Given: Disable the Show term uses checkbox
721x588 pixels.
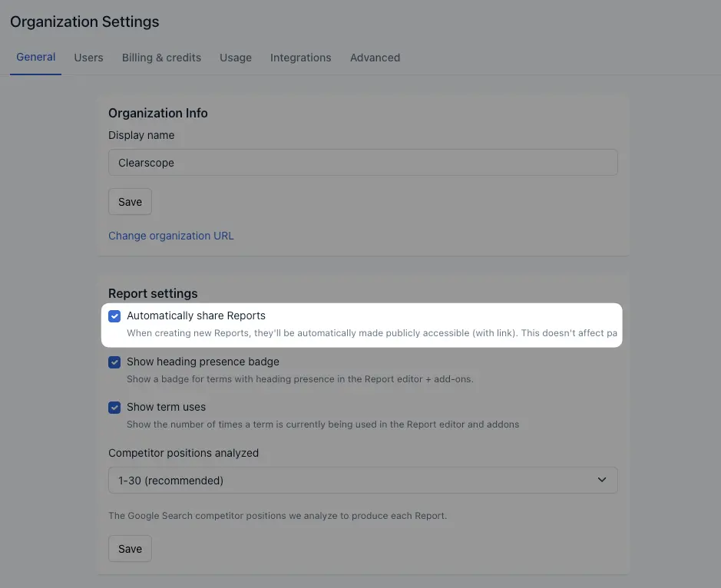Looking at the screenshot, I should coord(114,408).
